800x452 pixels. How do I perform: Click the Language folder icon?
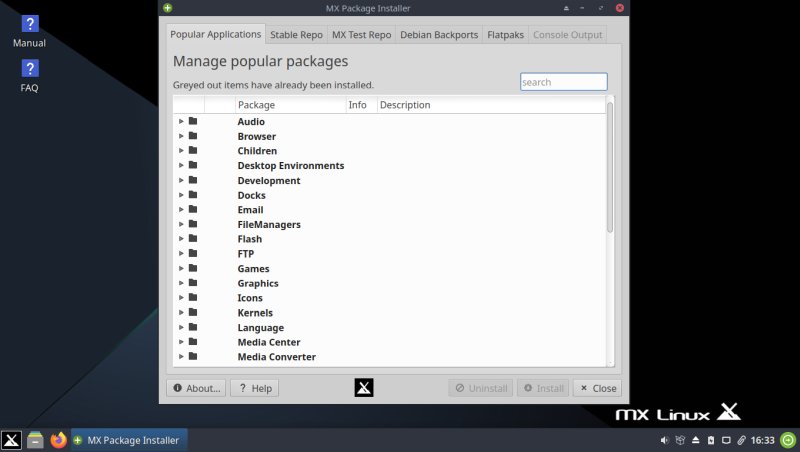193,327
